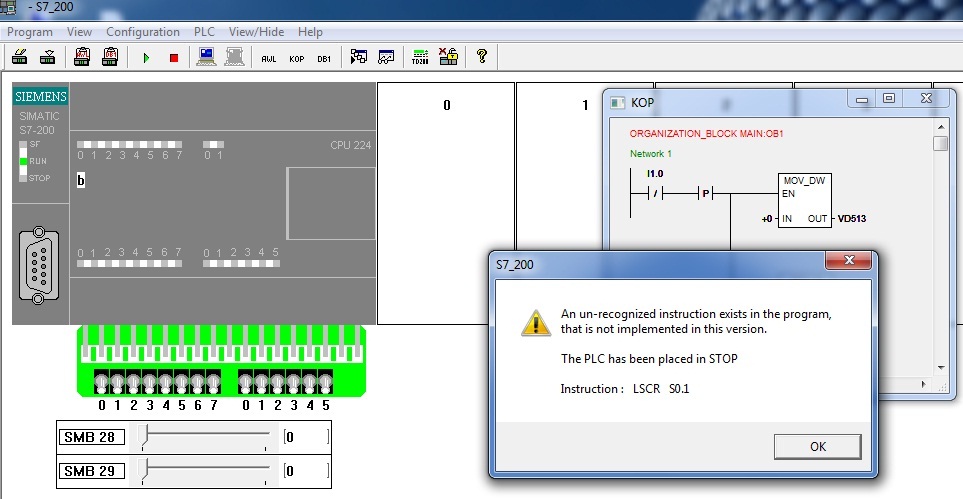Stop the PLC with the red square
This screenshot has width=963, height=499.
pos(174,58)
